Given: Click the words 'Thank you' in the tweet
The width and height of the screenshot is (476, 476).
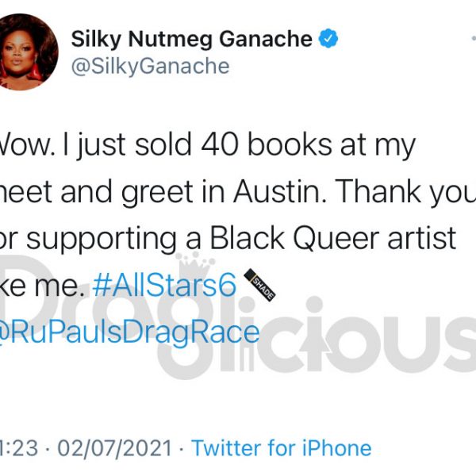Looking at the screenshot, I should click(405, 192).
